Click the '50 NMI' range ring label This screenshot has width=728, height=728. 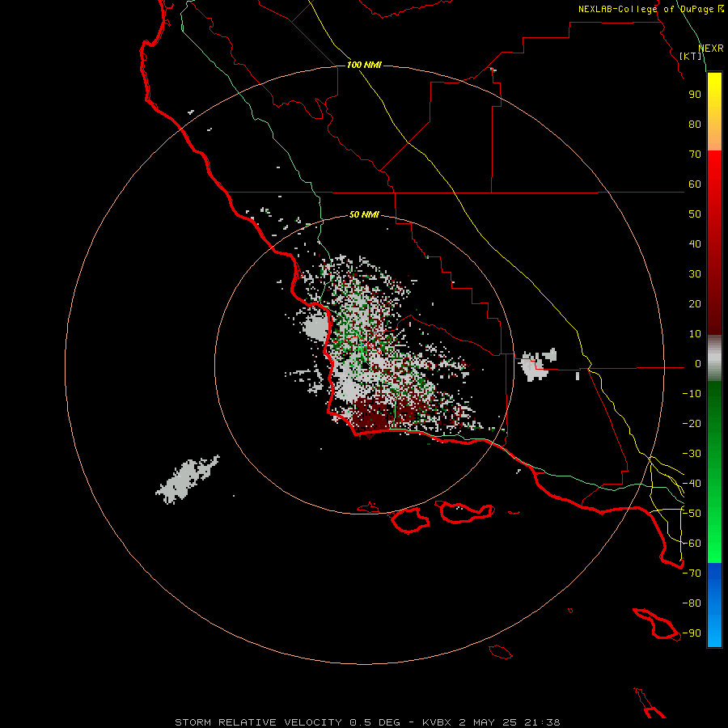click(x=364, y=214)
